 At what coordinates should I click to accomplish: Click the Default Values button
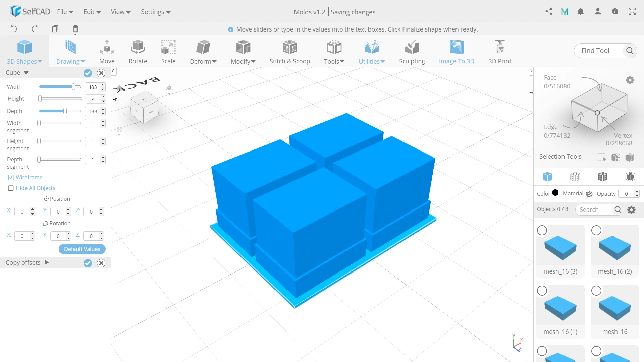tap(82, 249)
